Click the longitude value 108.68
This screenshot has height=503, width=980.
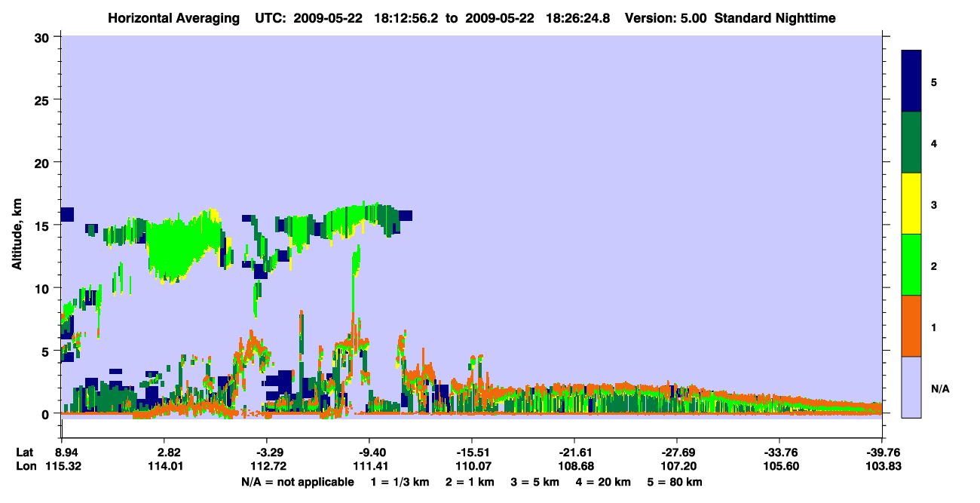574,467
